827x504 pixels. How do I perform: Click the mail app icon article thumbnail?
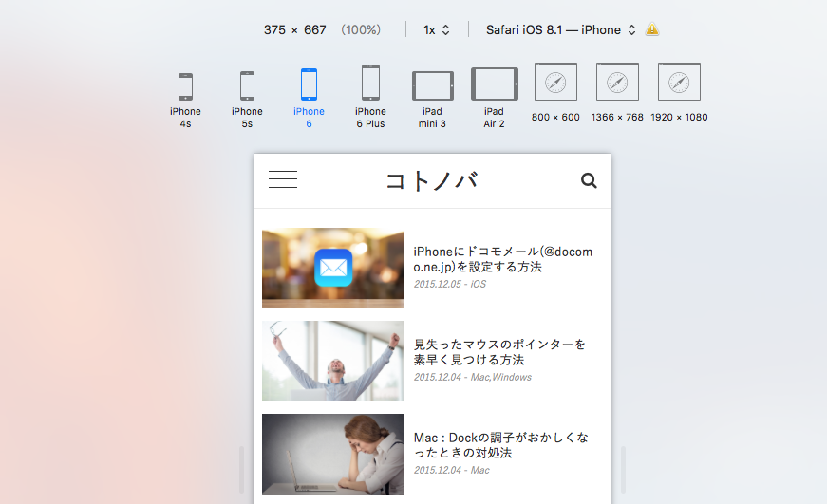point(333,268)
